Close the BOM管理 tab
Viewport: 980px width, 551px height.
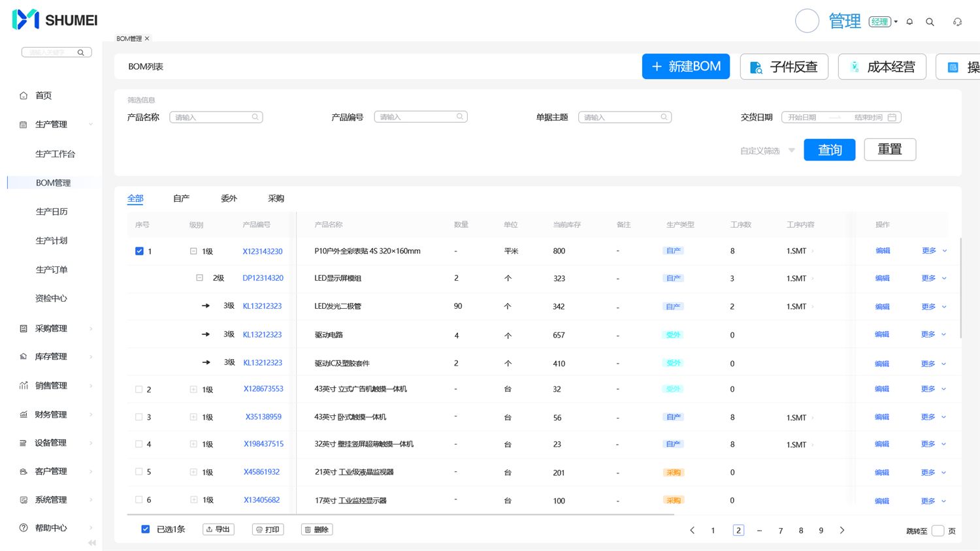(x=147, y=39)
